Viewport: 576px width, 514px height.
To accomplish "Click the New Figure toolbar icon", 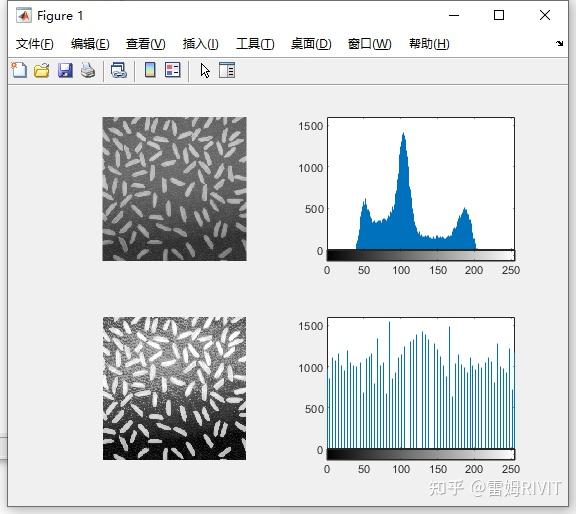I will 19,70.
